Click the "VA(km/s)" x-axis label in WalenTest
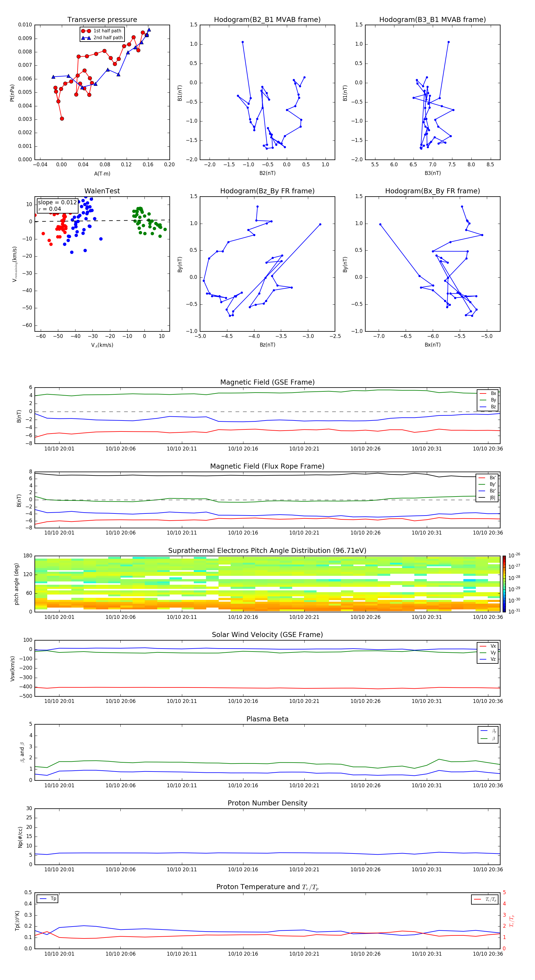Viewport: 535px width, 980px height. [x=102, y=345]
